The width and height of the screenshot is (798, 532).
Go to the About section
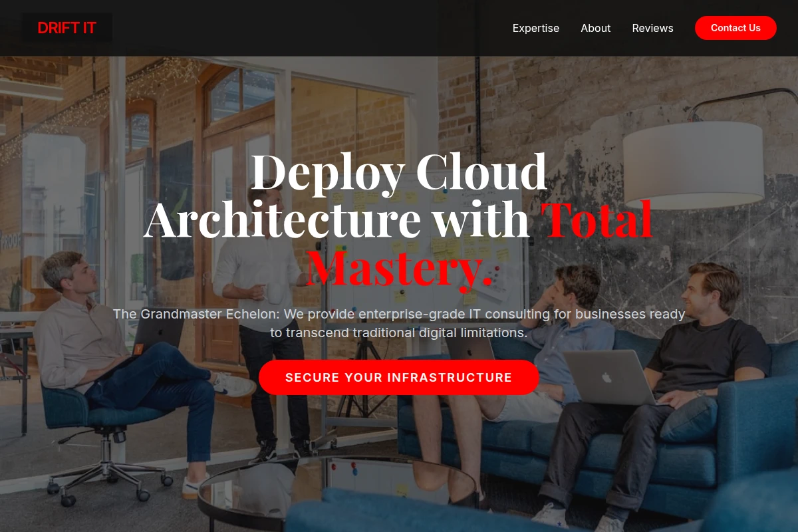pos(595,28)
